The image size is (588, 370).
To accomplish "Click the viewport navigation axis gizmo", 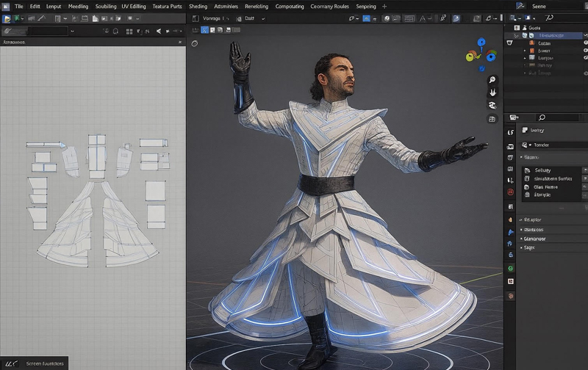I will tap(481, 54).
